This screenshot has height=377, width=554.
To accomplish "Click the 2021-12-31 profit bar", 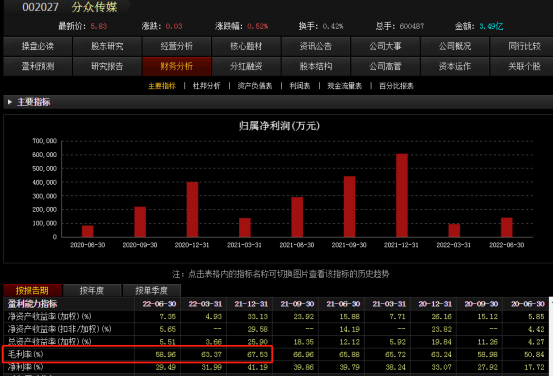I will [402, 195].
